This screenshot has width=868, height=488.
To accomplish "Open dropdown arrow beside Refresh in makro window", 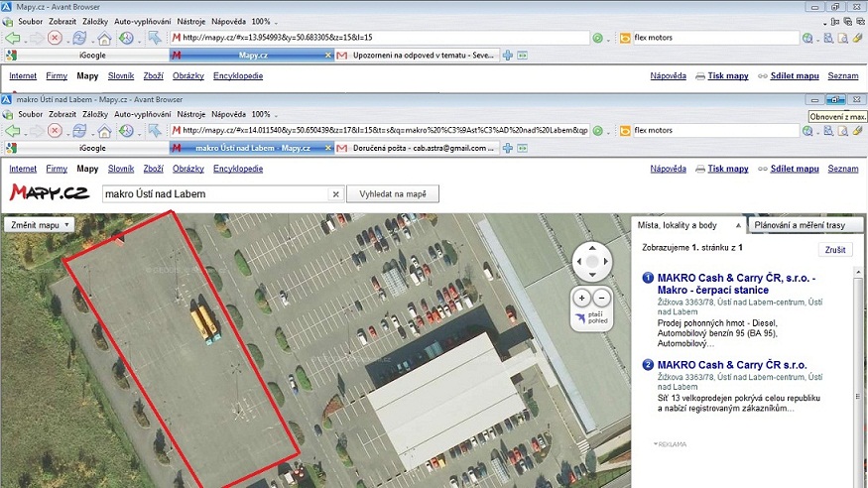I will (x=90, y=133).
